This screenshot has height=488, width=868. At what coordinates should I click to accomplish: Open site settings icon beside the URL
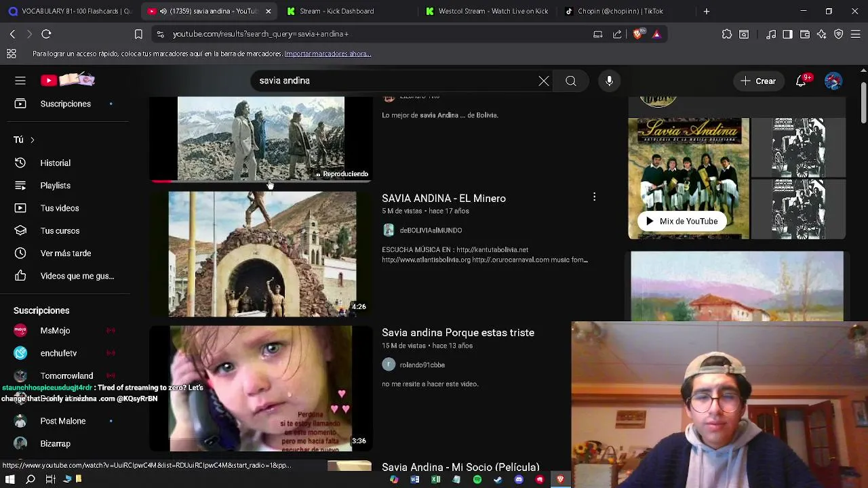pyautogui.click(x=160, y=34)
